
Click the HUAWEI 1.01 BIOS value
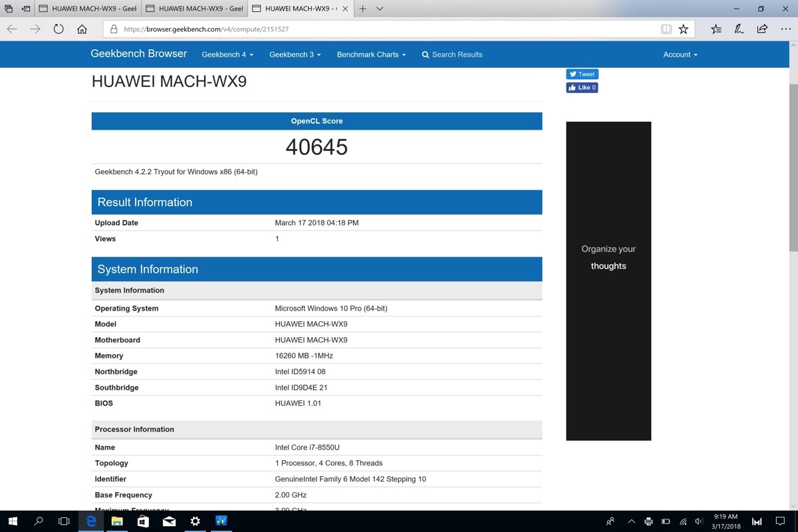pos(298,404)
